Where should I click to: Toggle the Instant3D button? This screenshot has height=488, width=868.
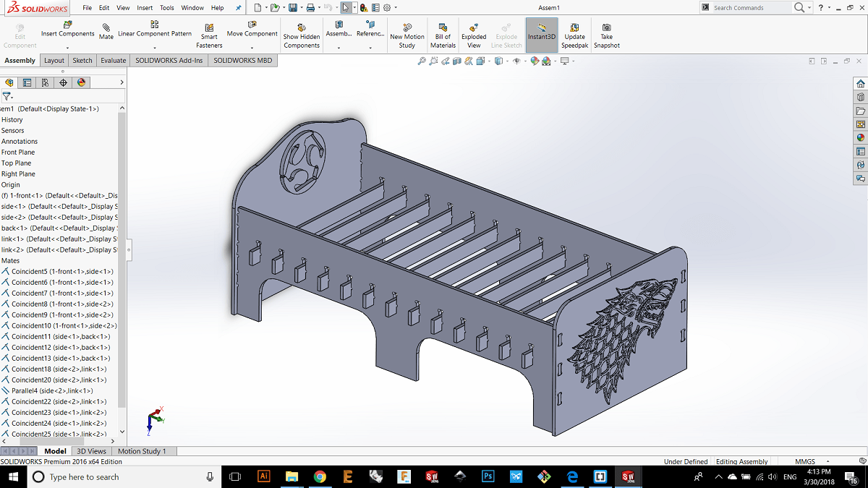click(x=542, y=35)
